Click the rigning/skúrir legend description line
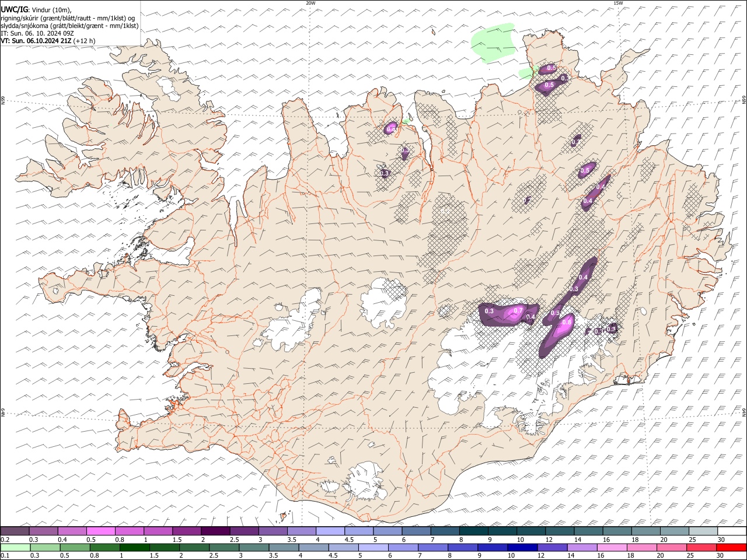Screen dimensions: 747x560 coord(68,17)
